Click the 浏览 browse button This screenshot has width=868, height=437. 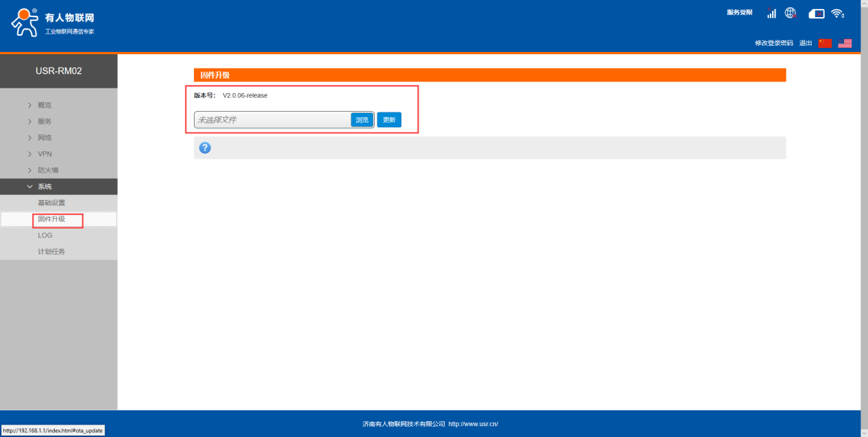[362, 120]
